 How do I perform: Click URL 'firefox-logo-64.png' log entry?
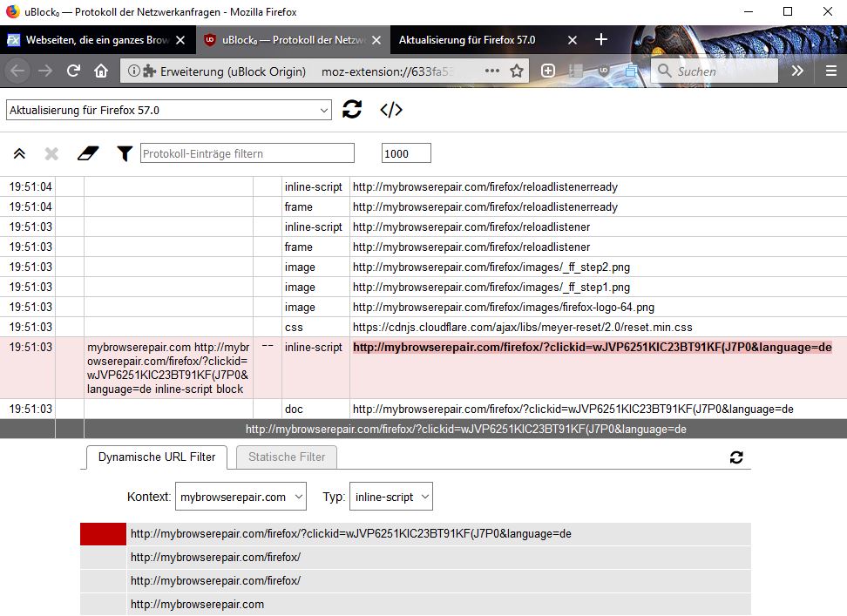pos(504,308)
